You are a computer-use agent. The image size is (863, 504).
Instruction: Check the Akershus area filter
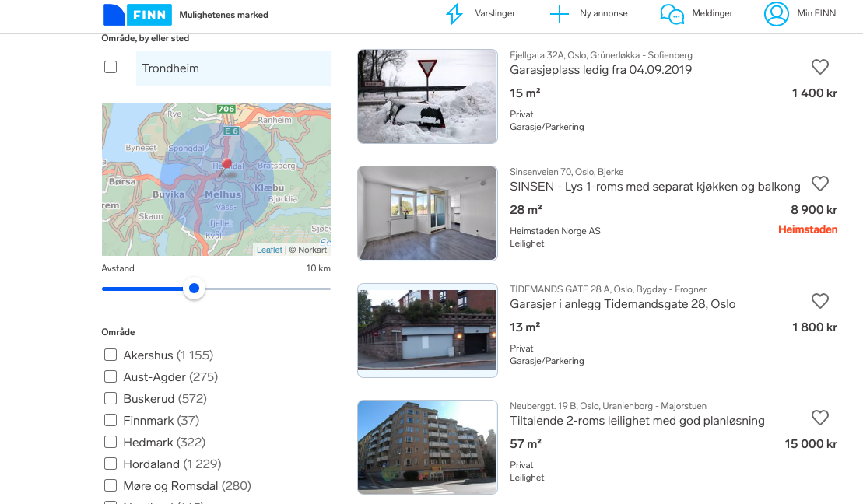(x=111, y=355)
